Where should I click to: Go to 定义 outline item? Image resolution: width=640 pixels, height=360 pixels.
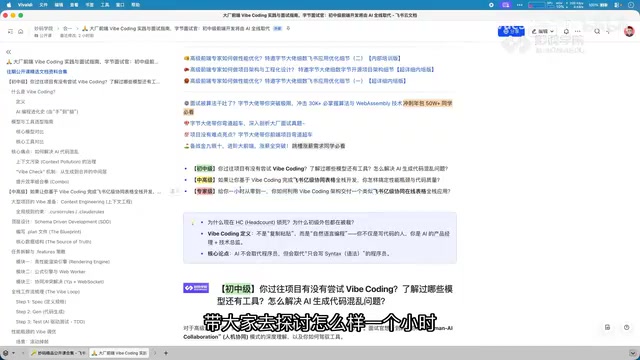click(20, 102)
